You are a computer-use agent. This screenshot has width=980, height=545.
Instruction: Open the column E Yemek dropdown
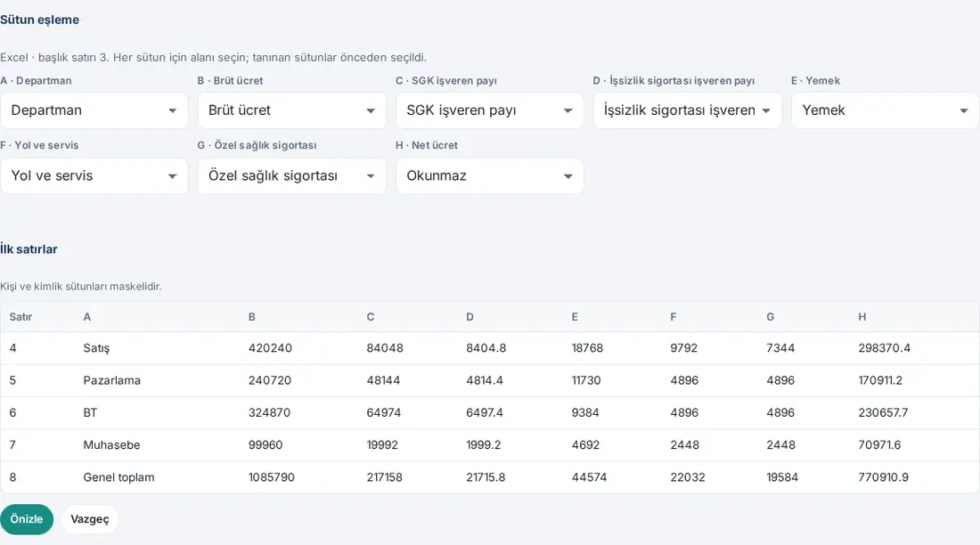point(885,110)
